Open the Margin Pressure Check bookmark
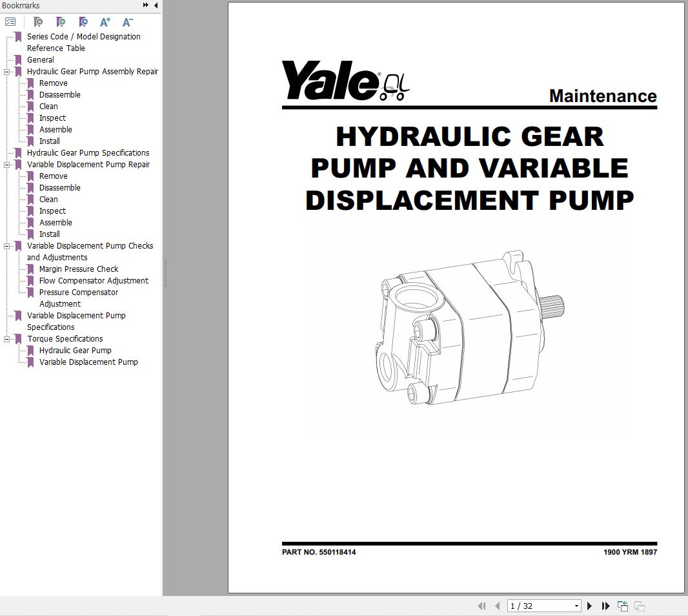Viewport: 688px width, 616px height. 79,269
